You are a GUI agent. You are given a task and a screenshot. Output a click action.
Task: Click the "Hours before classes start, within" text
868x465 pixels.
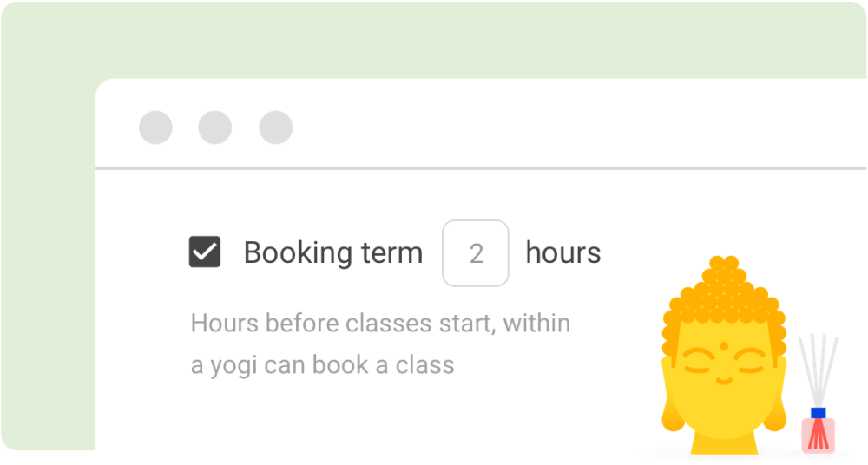click(380, 324)
